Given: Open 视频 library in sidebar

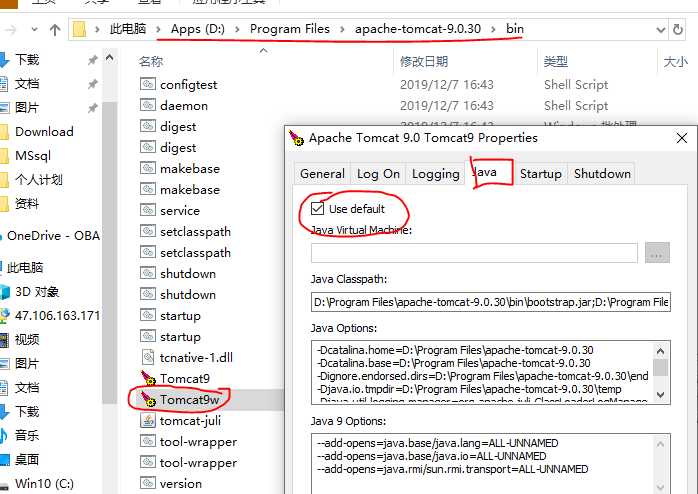Looking at the screenshot, I should pos(27,340).
